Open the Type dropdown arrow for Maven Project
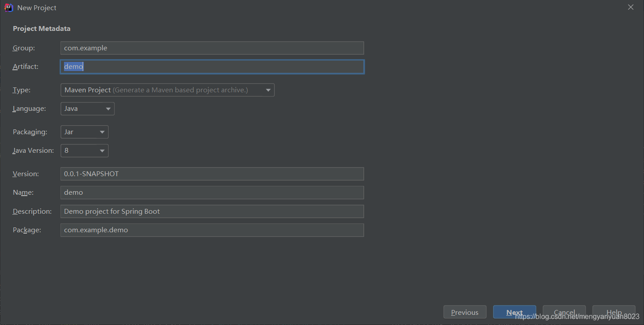The height and width of the screenshot is (325, 644). (268, 90)
